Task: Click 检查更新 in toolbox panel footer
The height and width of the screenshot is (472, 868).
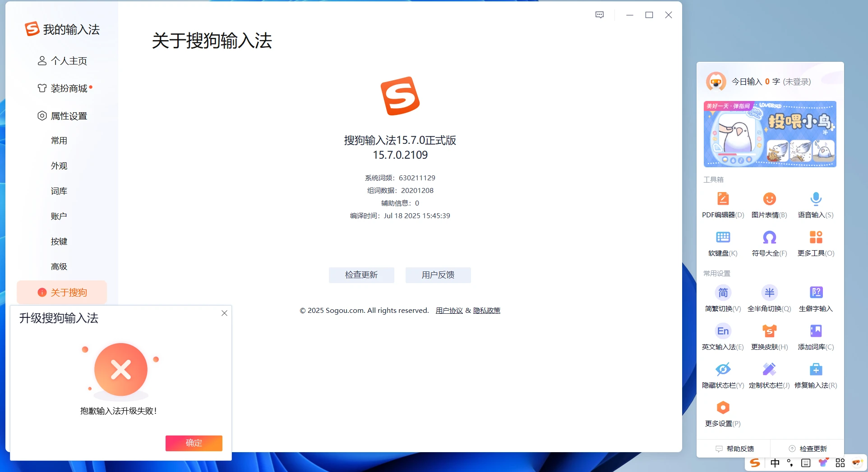Action: click(808, 449)
